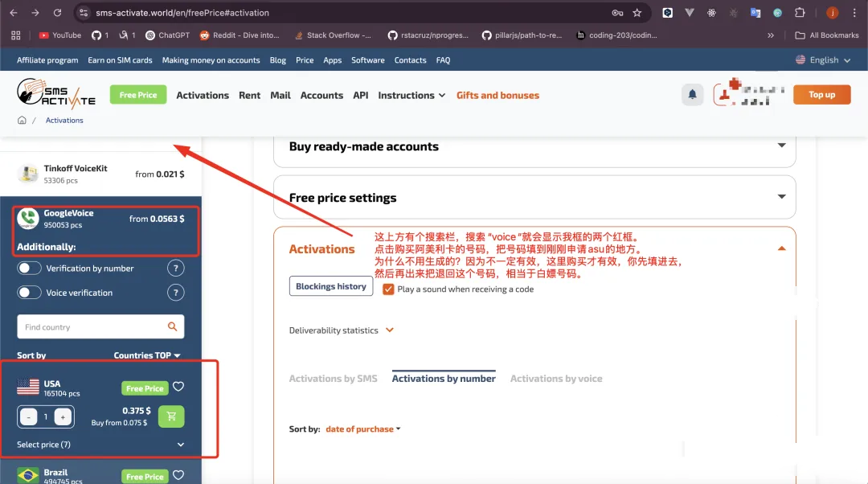Open the Software link

point(368,59)
